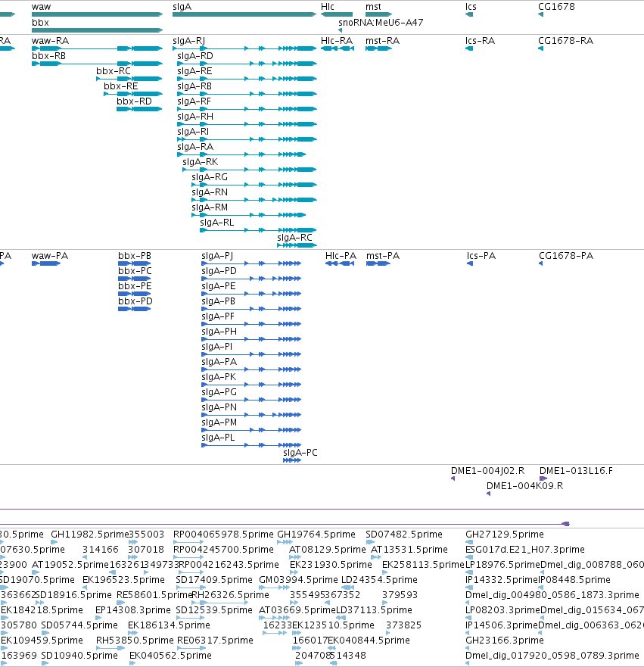644x667 pixels.
Task: Open the Hlc gene label
Action: pyautogui.click(x=328, y=7)
